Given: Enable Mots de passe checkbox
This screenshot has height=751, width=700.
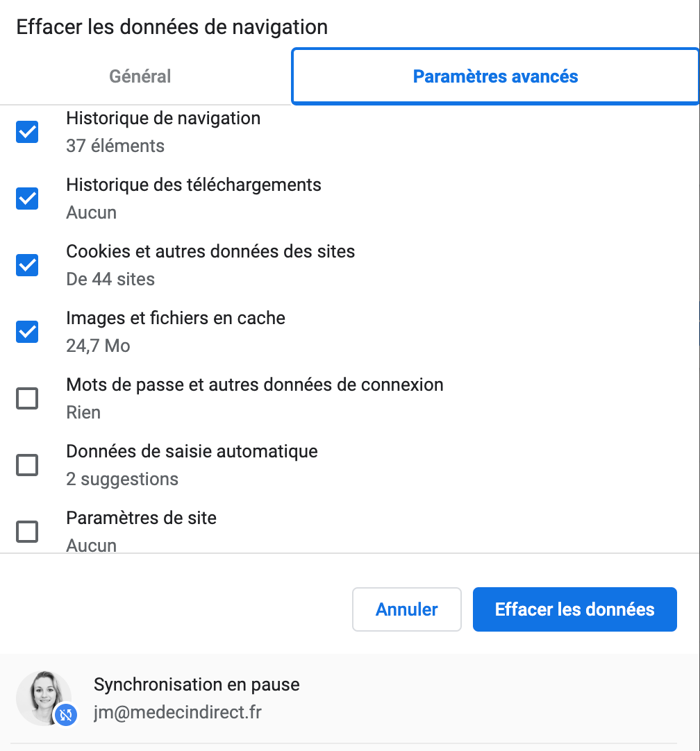Looking at the screenshot, I should click(x=27, y=398).
